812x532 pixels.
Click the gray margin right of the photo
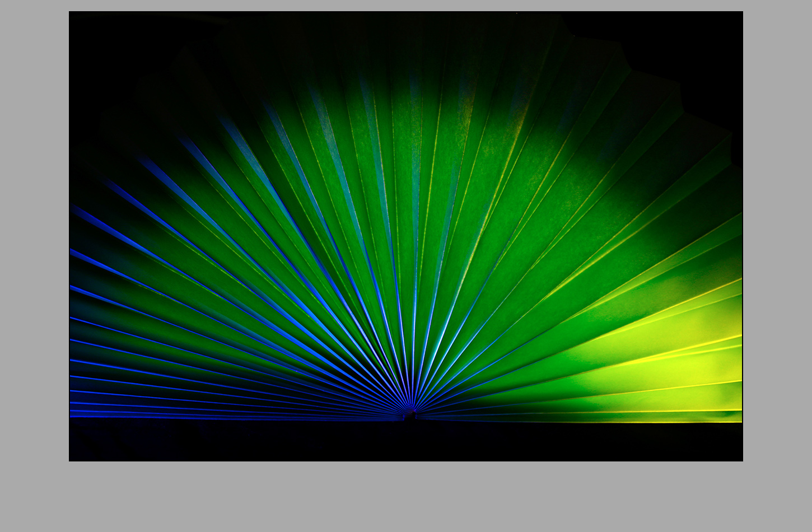click(x=777, y=235)
